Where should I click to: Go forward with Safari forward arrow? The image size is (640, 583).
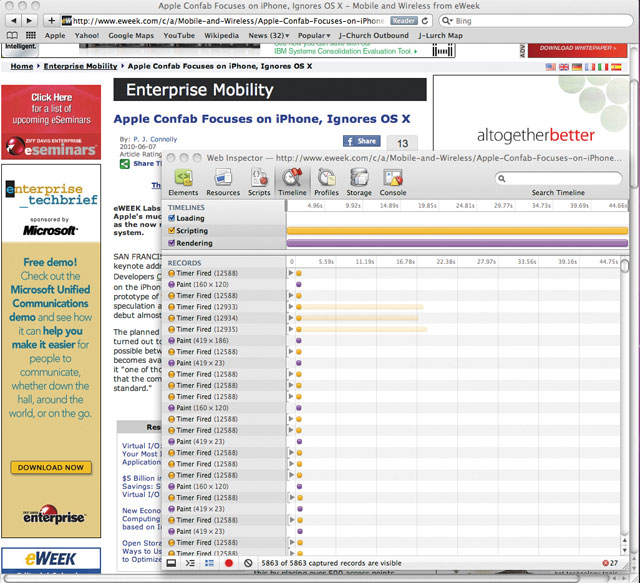[29, 20]
